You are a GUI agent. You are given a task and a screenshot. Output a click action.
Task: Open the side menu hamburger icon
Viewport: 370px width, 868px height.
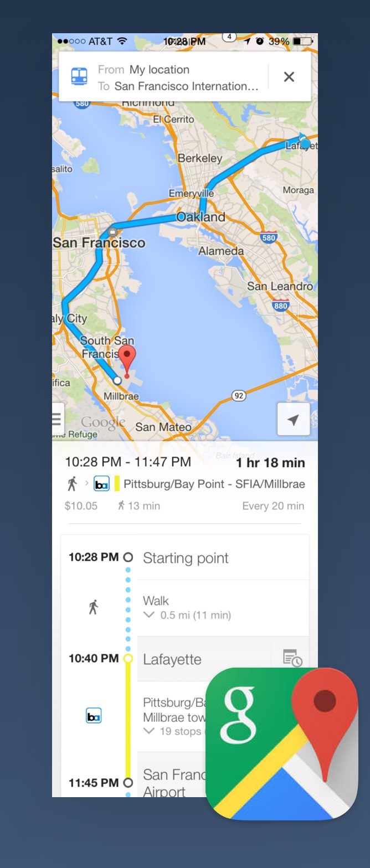57,419
